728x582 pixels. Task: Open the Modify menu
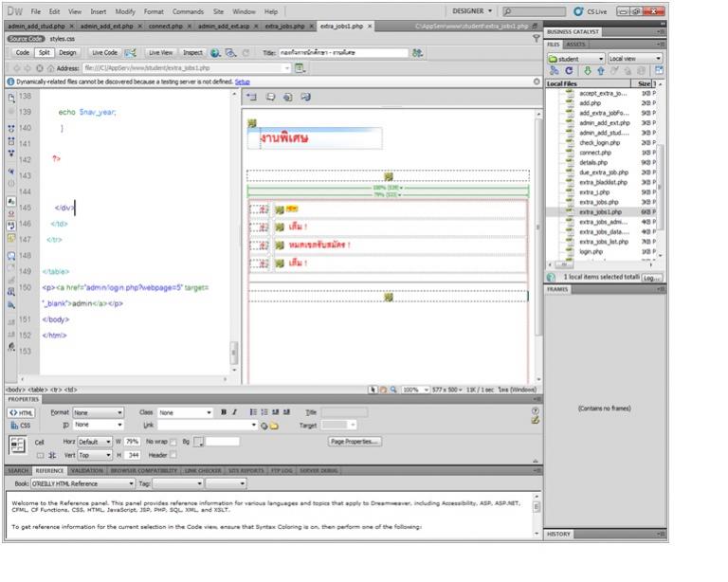pos(125,11)
